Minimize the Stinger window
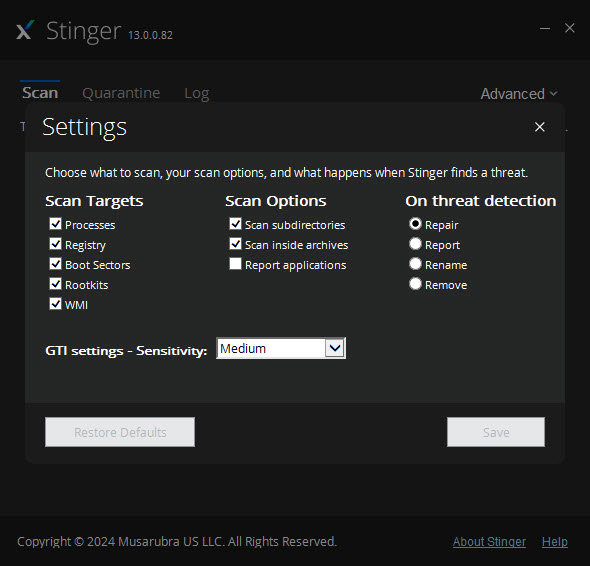Screen dimensions: 590x566 [x=545, y=28]
